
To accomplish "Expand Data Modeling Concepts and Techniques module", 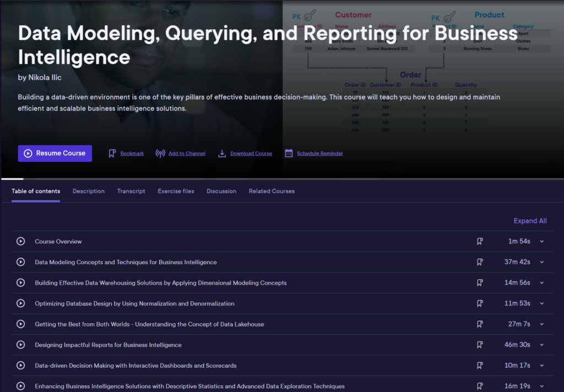I will pyautogui.click(x=542, y=262).
